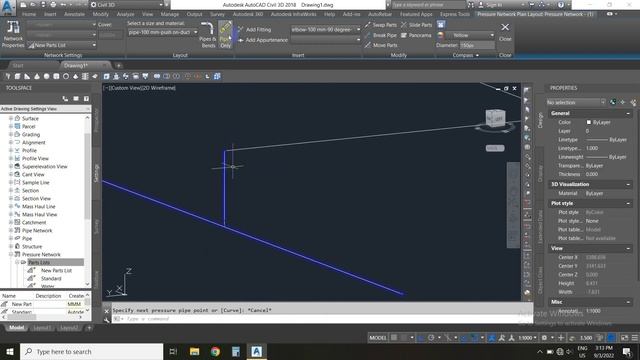This screenshot has height=360, width=640.
Task: Collapse the Plot style properties section
Action: 628,203
